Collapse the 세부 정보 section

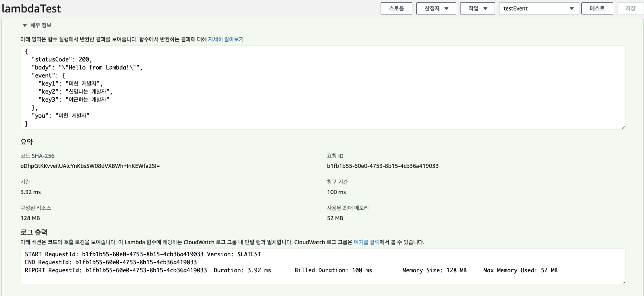(x=37, y=25)
